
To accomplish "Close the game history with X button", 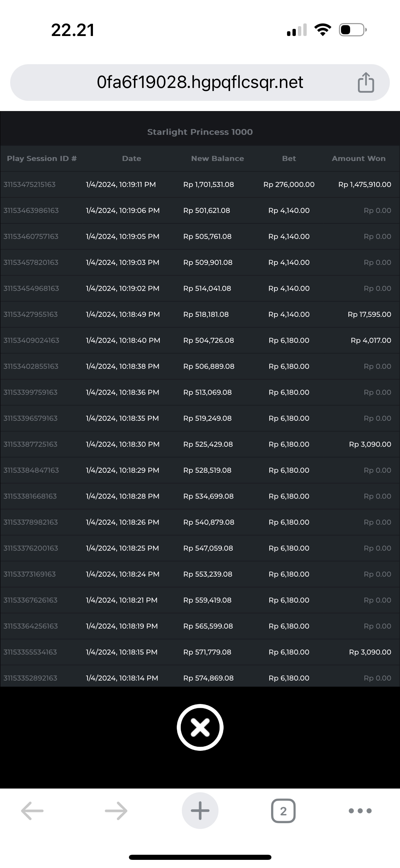I will 200,727.
